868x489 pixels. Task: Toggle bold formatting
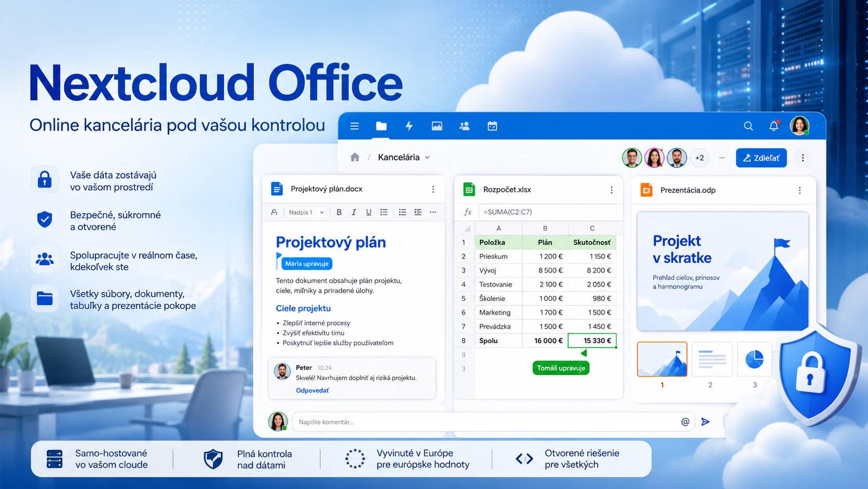[x=339, y=212]
